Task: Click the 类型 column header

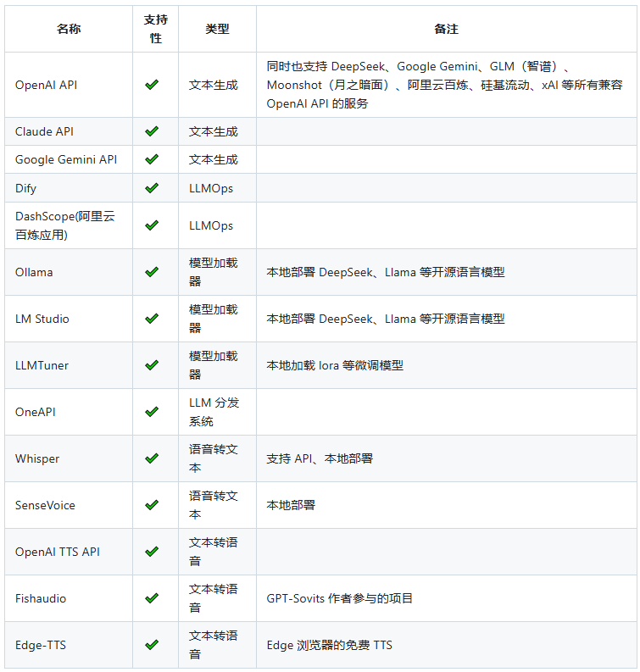Action: point(217,29)
